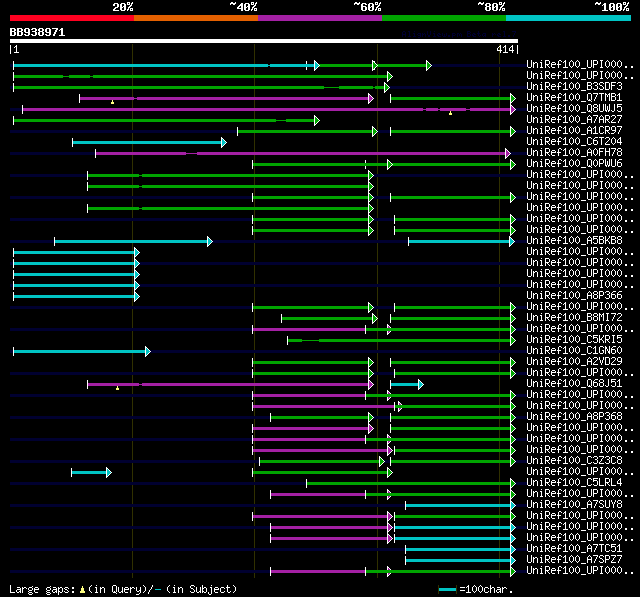Select the UniRef100_A7TC51 label
Image resolution: width=640 pixels, height=597 pixels.
(x=574, y=549)
